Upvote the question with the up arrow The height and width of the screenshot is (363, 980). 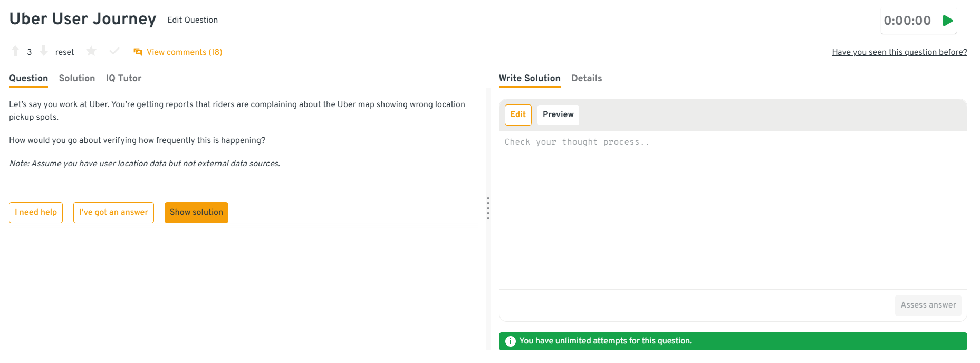[15, 51]
